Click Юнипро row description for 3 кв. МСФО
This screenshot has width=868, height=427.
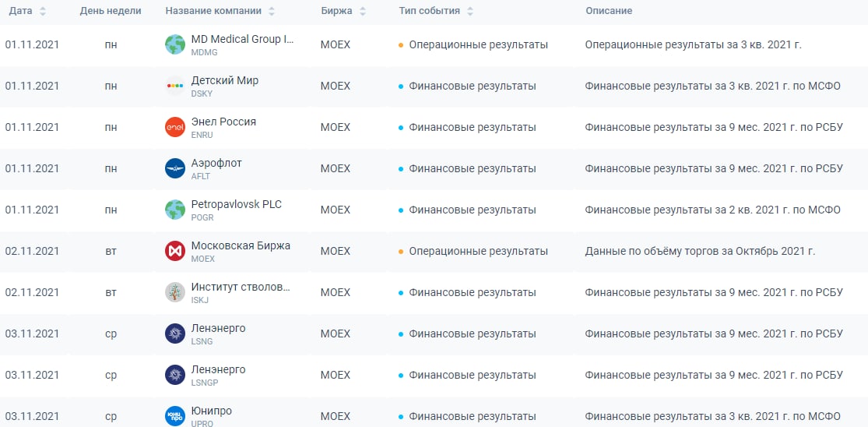point(712,416)
